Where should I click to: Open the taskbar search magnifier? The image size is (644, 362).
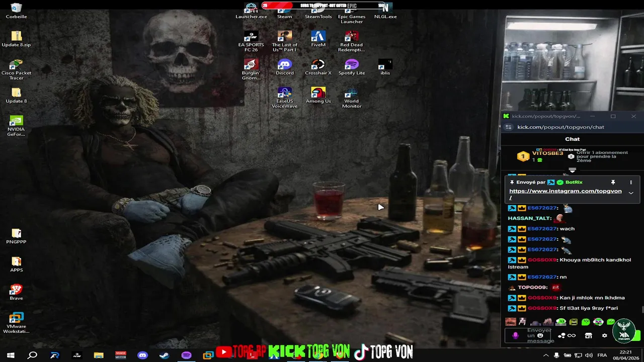[x=32, y=355]
